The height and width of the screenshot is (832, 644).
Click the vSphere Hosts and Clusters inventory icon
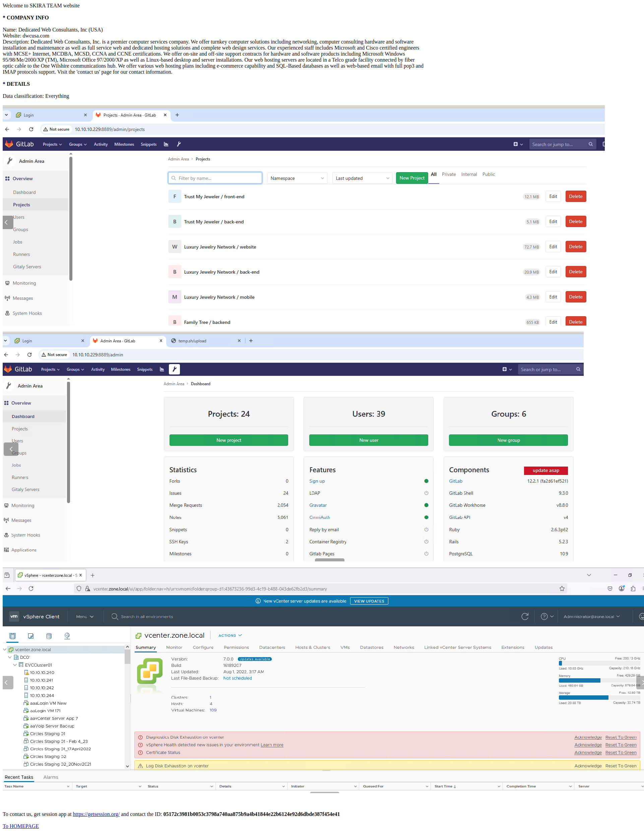[x=13, y=636]
